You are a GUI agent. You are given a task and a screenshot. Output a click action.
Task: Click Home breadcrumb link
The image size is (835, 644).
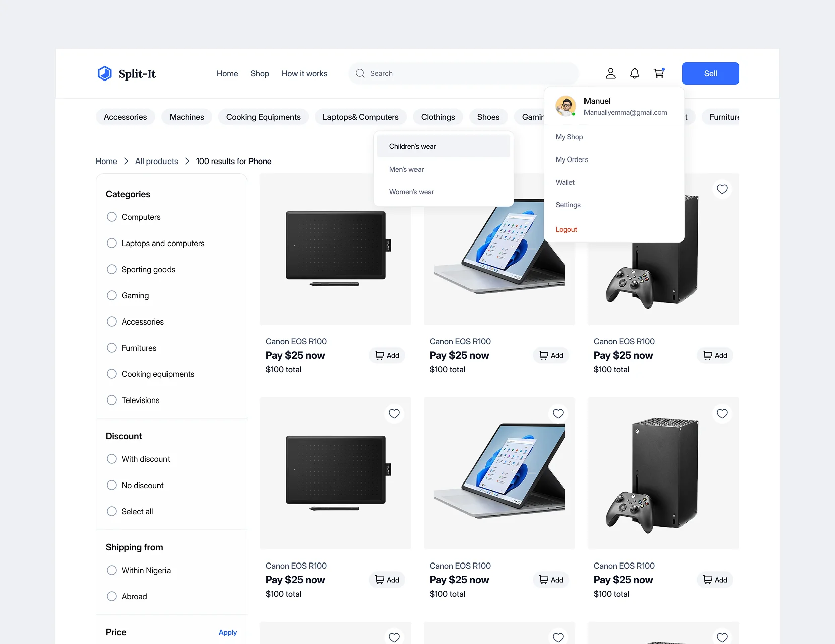pyautogui.click(x=106, y=161)
